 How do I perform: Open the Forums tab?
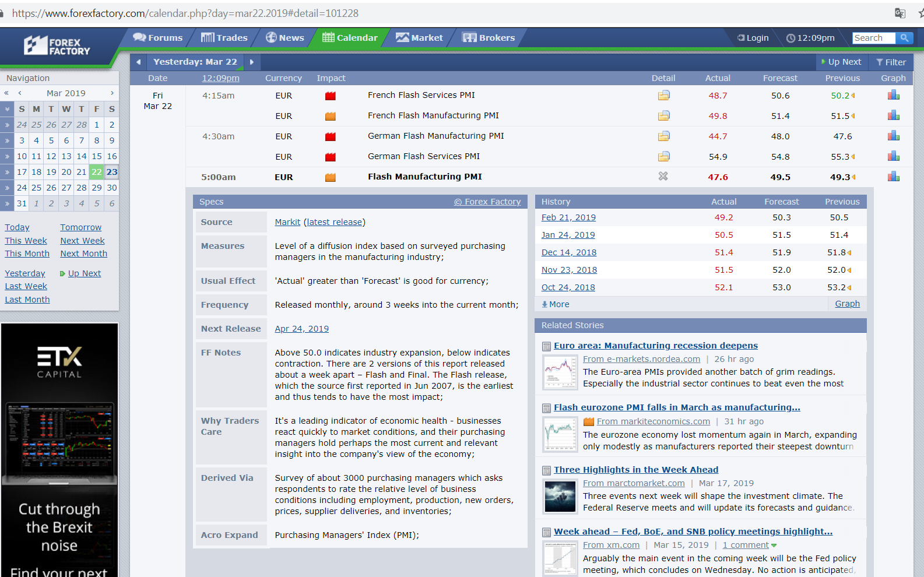pos(158,38)
